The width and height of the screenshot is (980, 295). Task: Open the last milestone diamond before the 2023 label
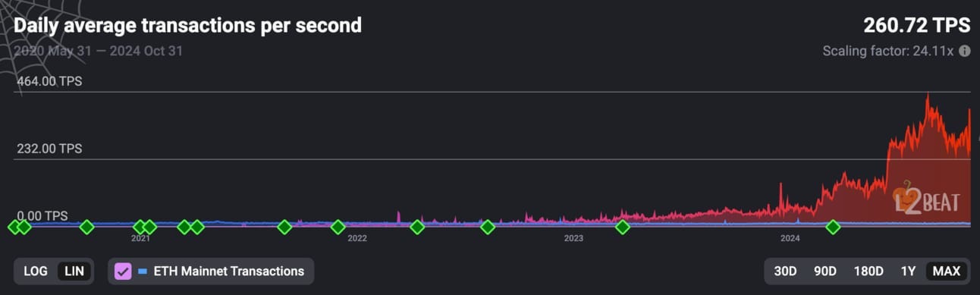click(488, 227)
